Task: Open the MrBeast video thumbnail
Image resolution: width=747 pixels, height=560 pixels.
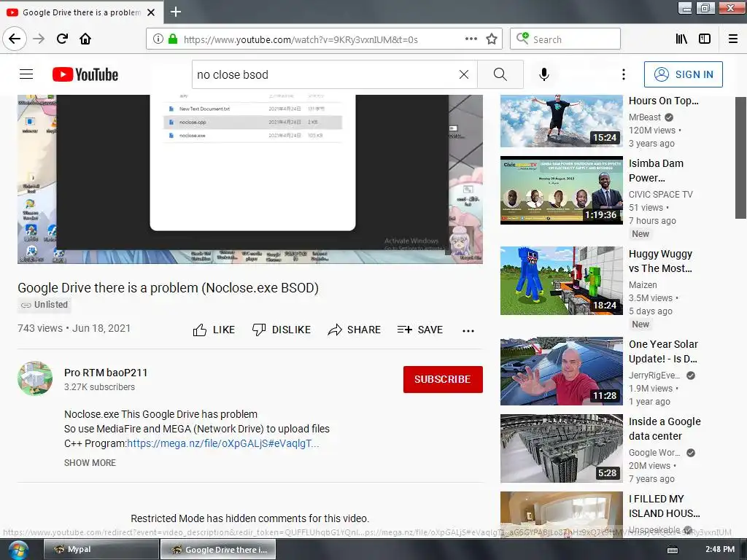Action: pos(561,120)
